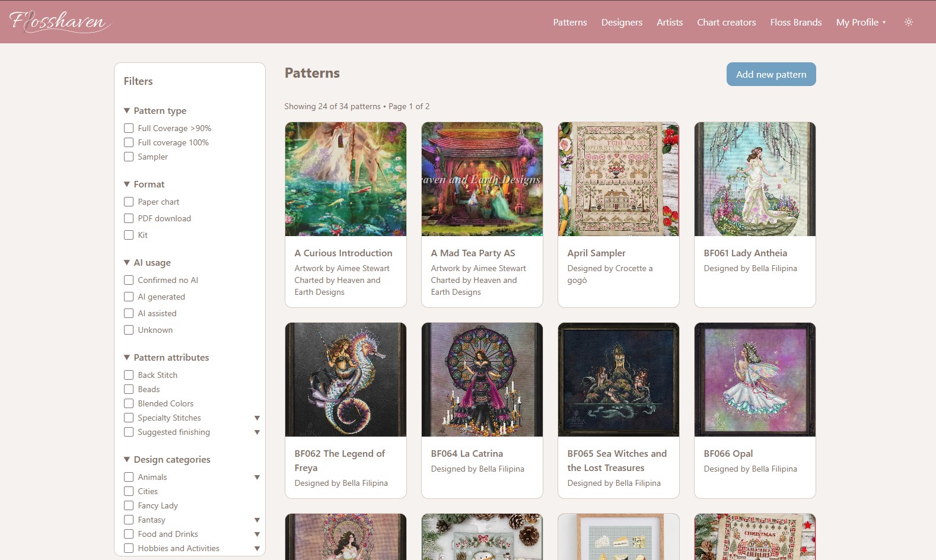Open the My Profile dropdown menu
Image resolution: width=936 pixels, height=560 pixels.
coord(861,22)
